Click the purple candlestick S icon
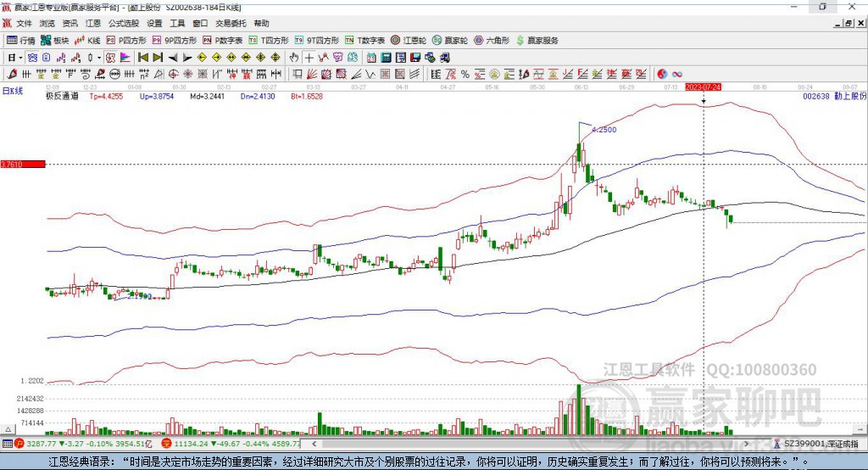The width and height of the screenshot is (868, 470). 60,57
